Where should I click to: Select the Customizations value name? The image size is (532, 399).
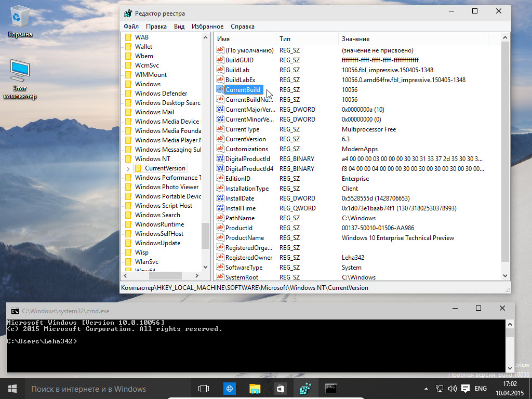click(x=247, y=149)
